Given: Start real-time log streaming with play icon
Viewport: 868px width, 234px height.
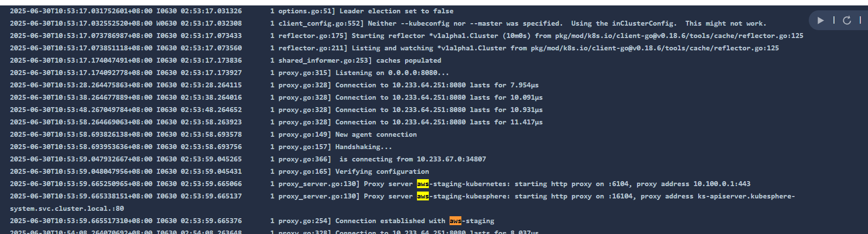Looking at the screenshot, I should click(821, 20).
